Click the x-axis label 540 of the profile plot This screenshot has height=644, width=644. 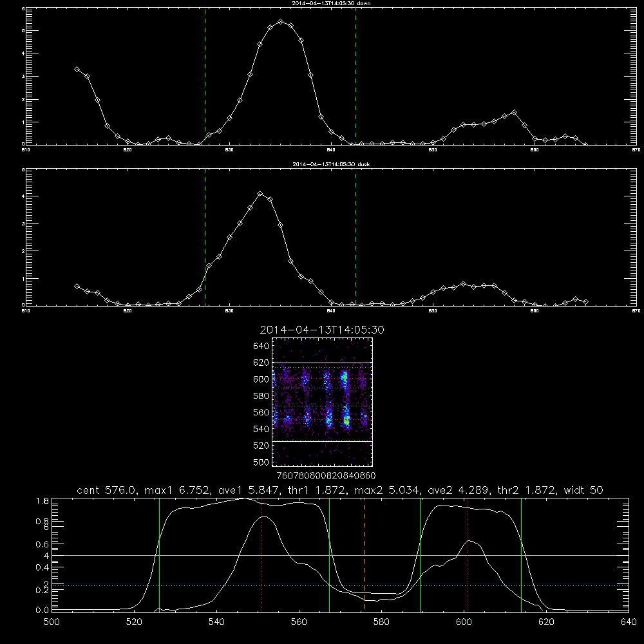click(216, 622)
